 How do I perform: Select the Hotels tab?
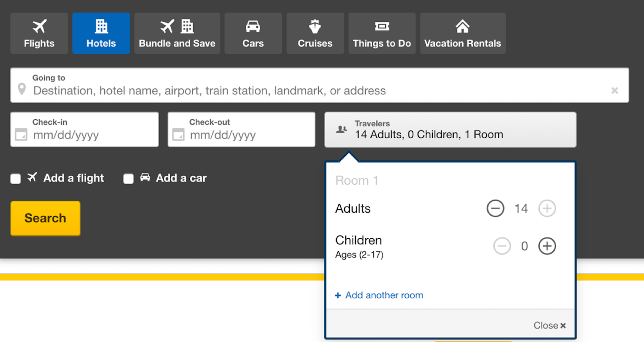click(101, 34)
